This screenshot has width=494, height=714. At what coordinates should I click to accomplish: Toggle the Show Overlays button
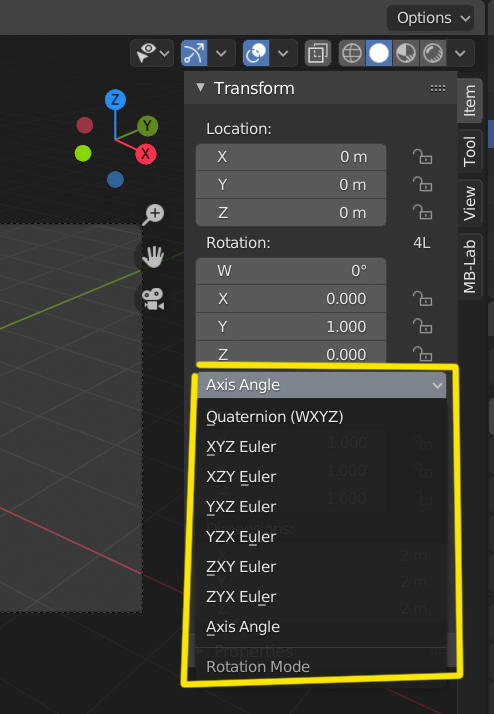coord(256,53)
